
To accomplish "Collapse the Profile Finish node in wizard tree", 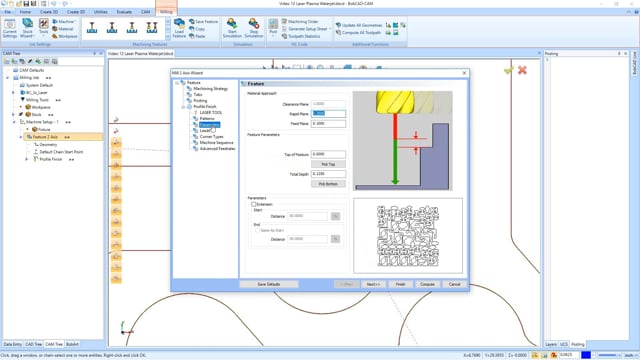I will point(183,107).
